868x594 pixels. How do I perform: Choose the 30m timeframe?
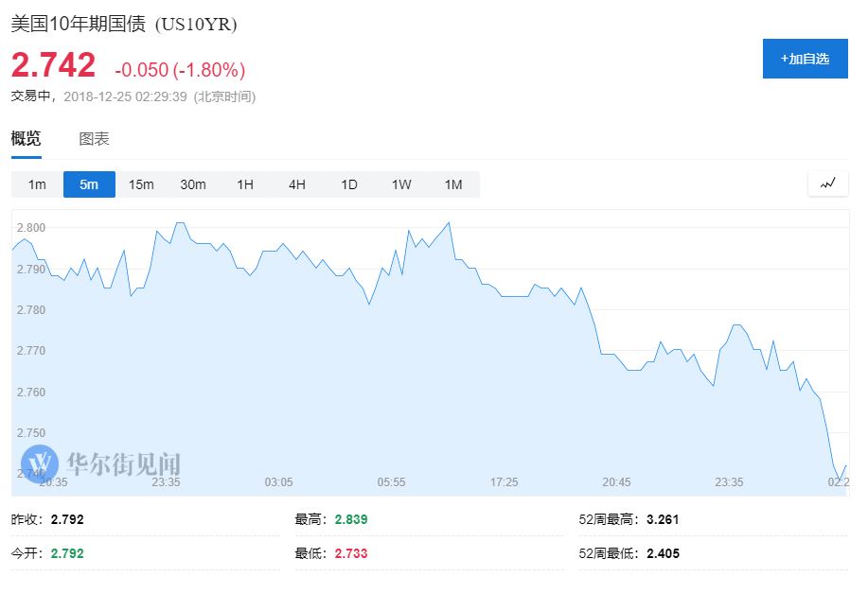(193, 184)
